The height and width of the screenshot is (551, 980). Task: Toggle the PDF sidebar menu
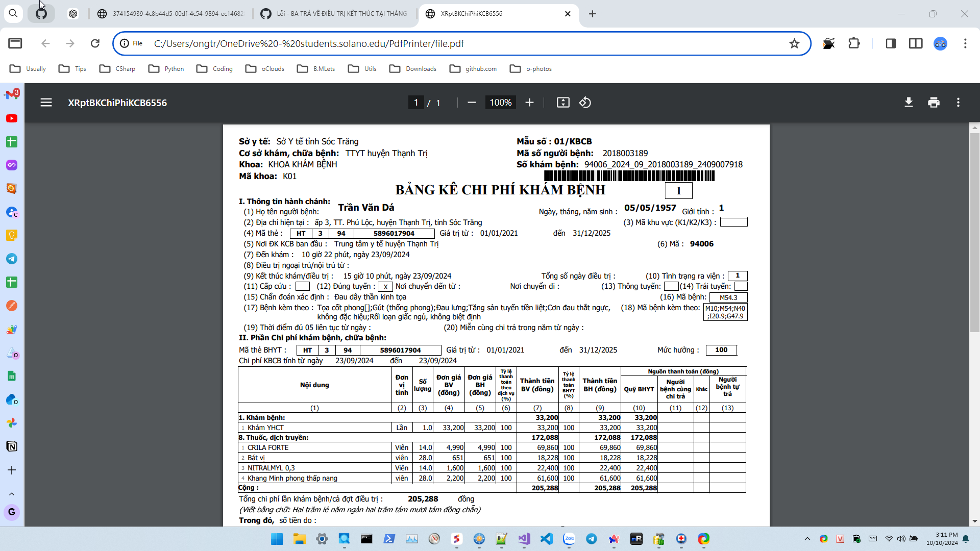(46, 103)
